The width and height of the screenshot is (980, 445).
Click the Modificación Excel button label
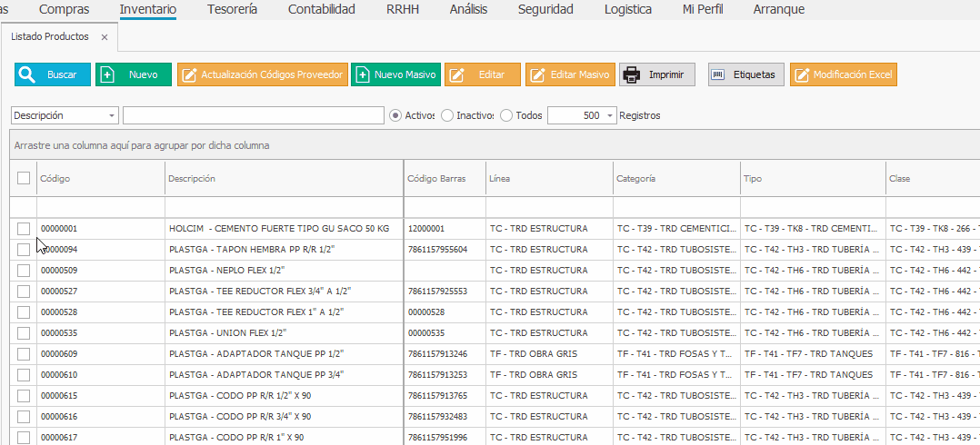tap(853, 74)
